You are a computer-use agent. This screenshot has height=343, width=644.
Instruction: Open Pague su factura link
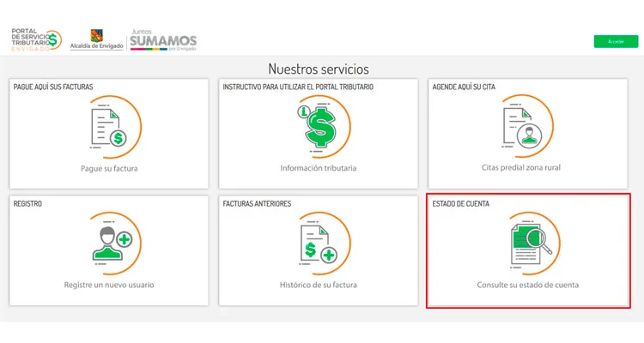[x=109, y=169]
